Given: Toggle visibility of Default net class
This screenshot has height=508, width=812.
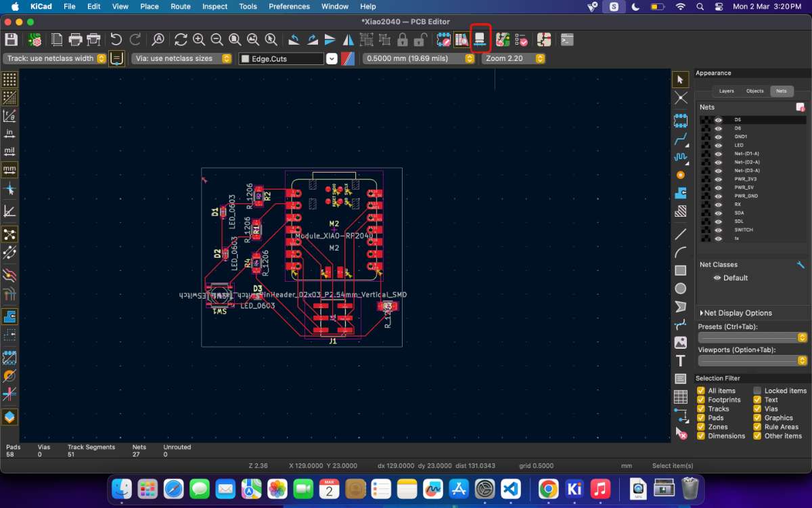Looking at the screenshot, I should [717, 278].
